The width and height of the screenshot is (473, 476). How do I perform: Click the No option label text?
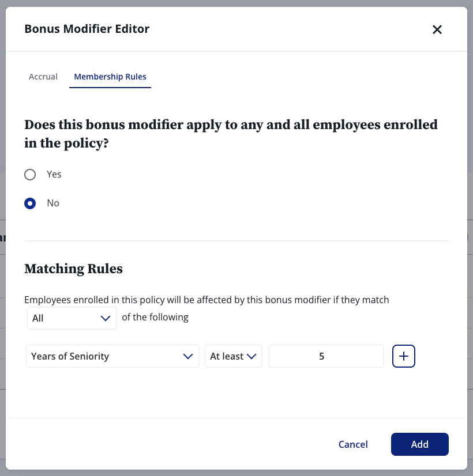click(53, 203)
